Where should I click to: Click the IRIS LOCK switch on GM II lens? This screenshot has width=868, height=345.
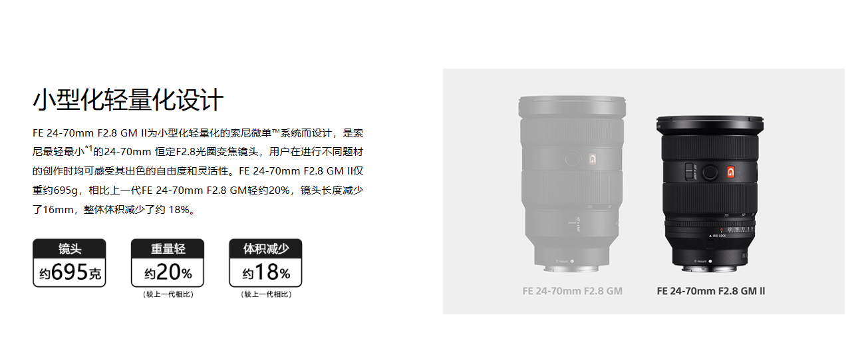[710, 242]
